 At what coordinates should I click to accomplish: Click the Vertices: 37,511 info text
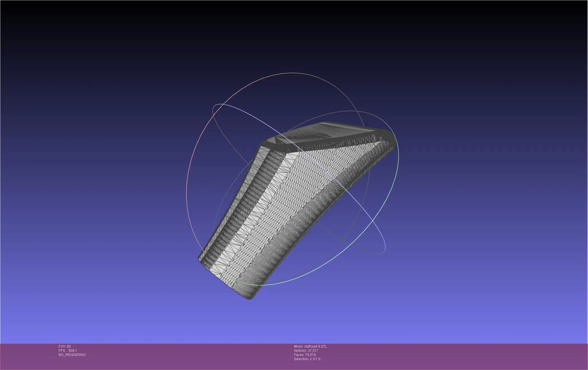tap(306, 351)
